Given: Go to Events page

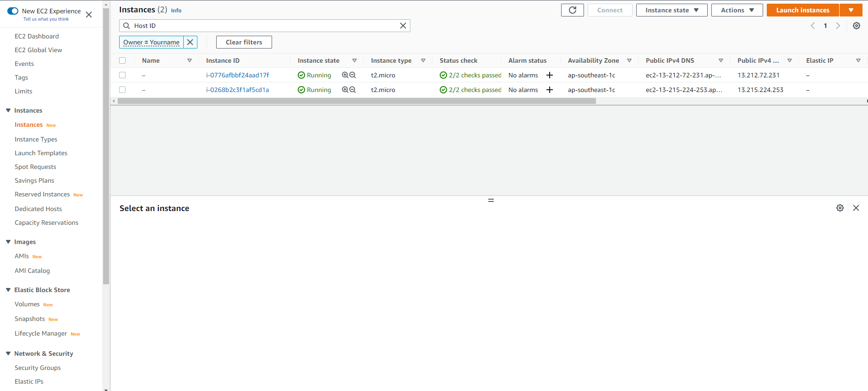Looking at the screenshot, I should pos(24,64).
